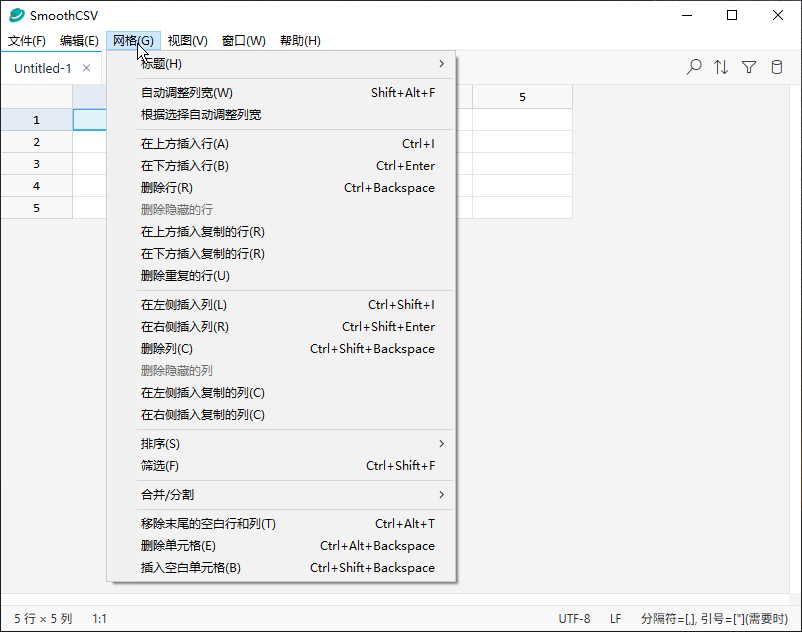The height and width of the screenshot is (632, 802).
Task: Close the Untitled-1 tab
Action: click(x=87, y=68)
